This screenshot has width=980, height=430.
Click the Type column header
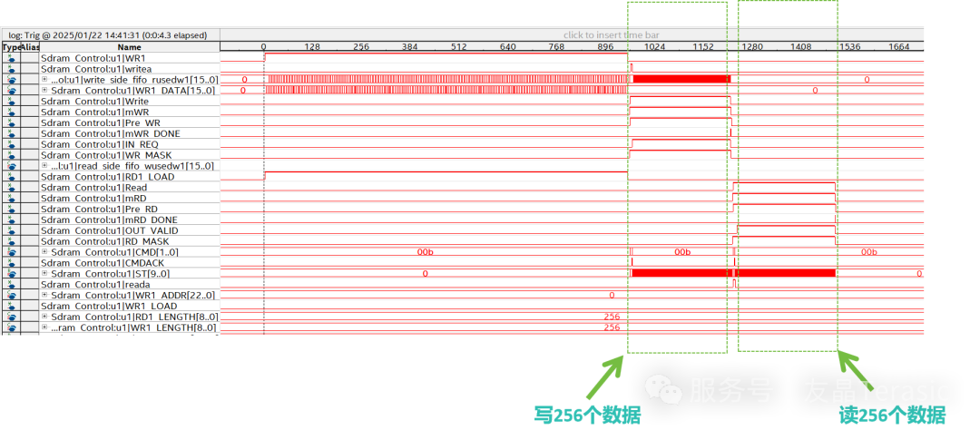coord(11,46)
